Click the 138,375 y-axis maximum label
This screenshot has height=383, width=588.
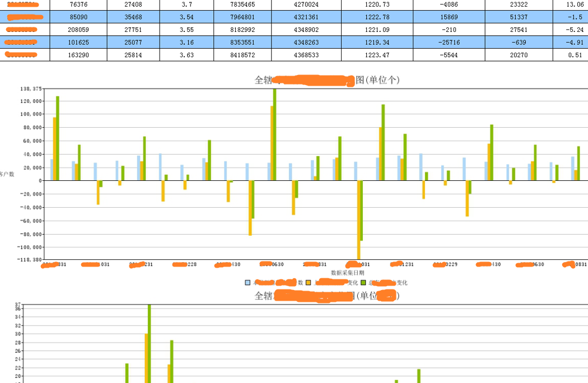click(x=30, y=89)
